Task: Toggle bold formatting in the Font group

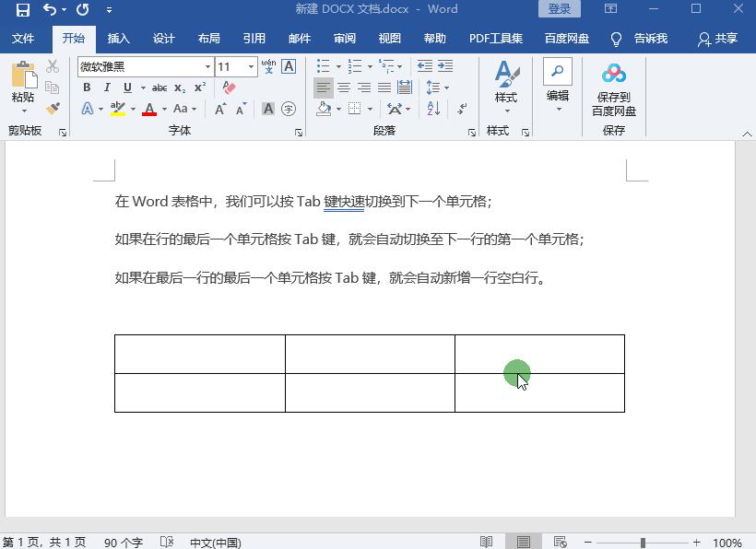Action: pos(87,87)
